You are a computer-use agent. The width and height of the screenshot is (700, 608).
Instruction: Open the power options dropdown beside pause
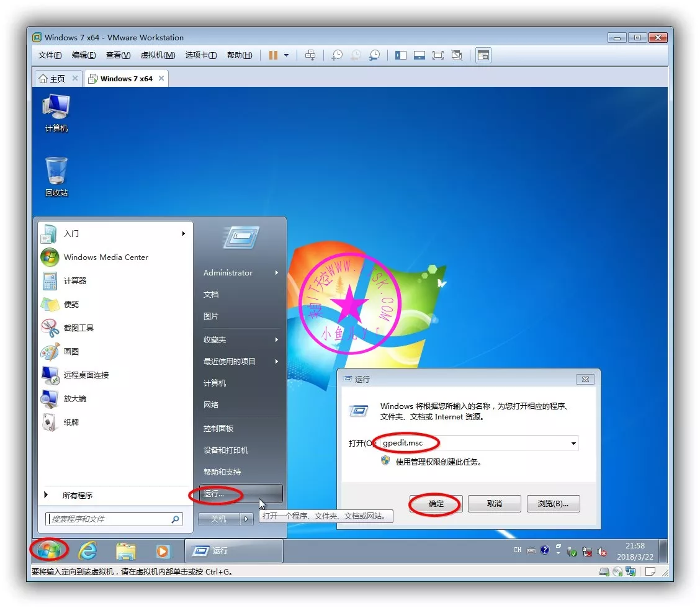[x=286, y=55]
